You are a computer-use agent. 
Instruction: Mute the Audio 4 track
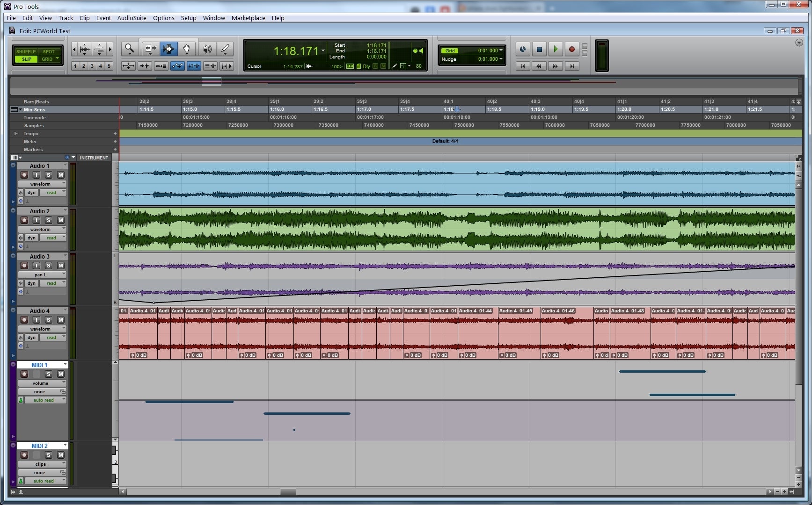[61, 320]
